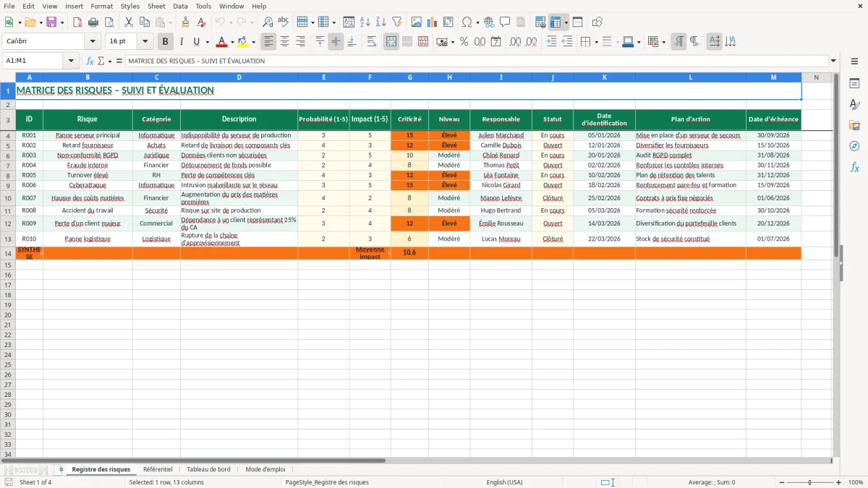The width and height of the screenshot is (868, 488).
Task: Open the Font Name dropdown
Action: 92,42
